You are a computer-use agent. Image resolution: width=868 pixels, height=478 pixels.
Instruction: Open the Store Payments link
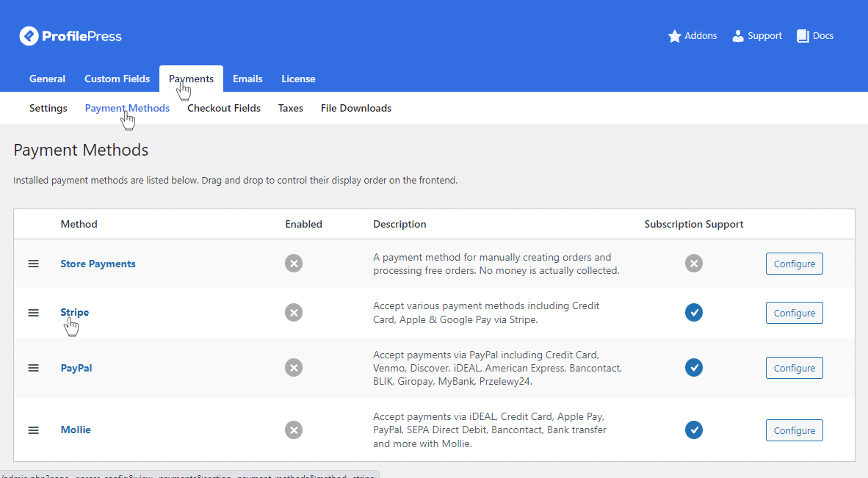(98, 264)
